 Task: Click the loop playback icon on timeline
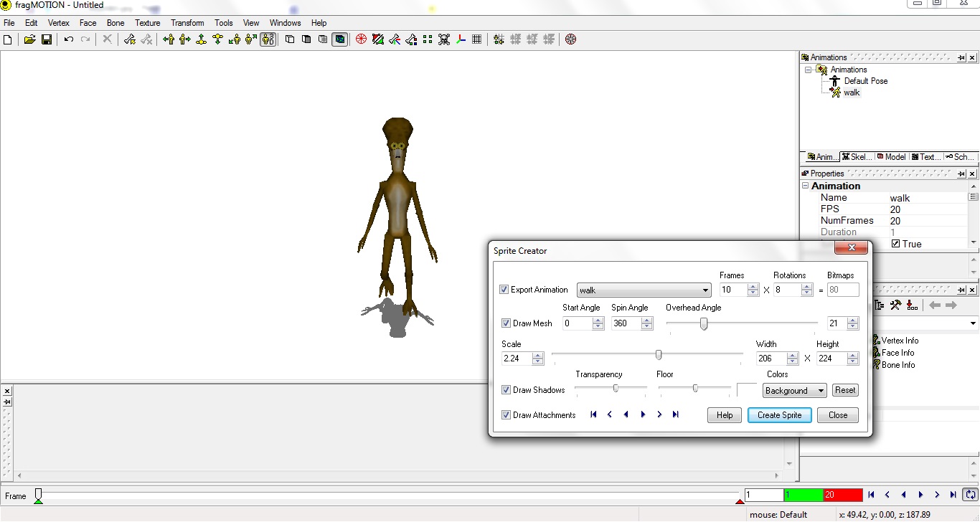970,495
